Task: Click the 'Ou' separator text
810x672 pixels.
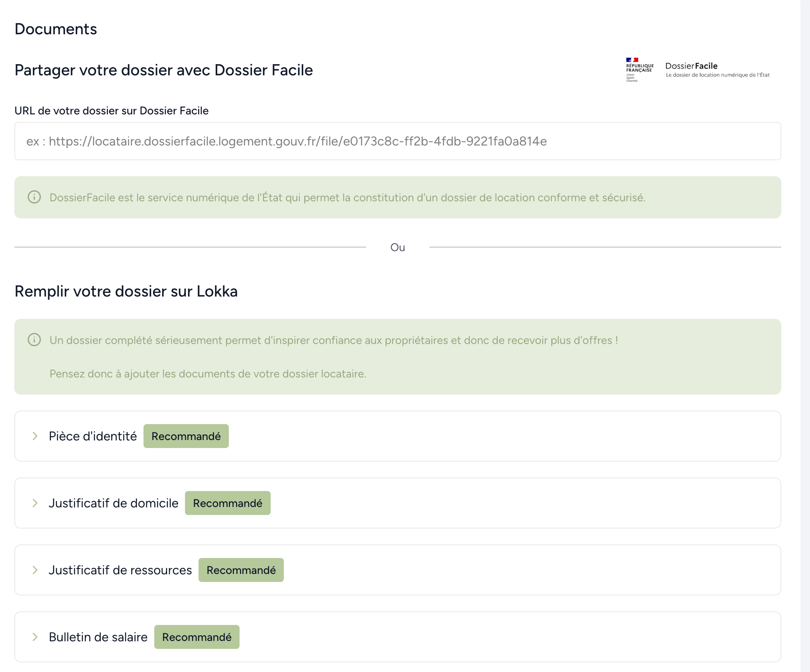Action: point(398,248)
